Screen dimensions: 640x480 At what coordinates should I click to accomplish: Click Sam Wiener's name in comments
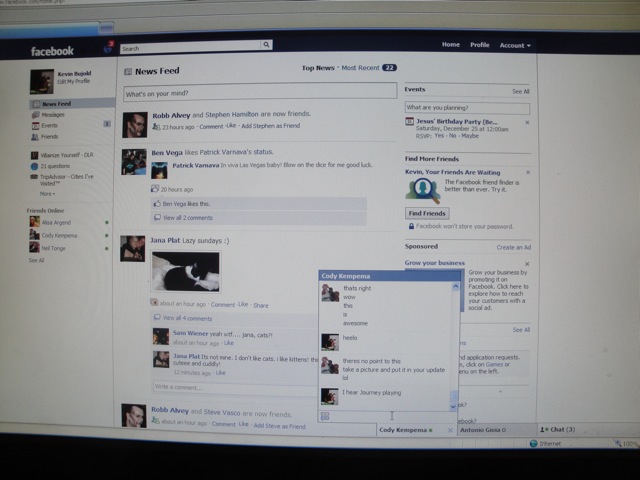[x=190, y=333]
